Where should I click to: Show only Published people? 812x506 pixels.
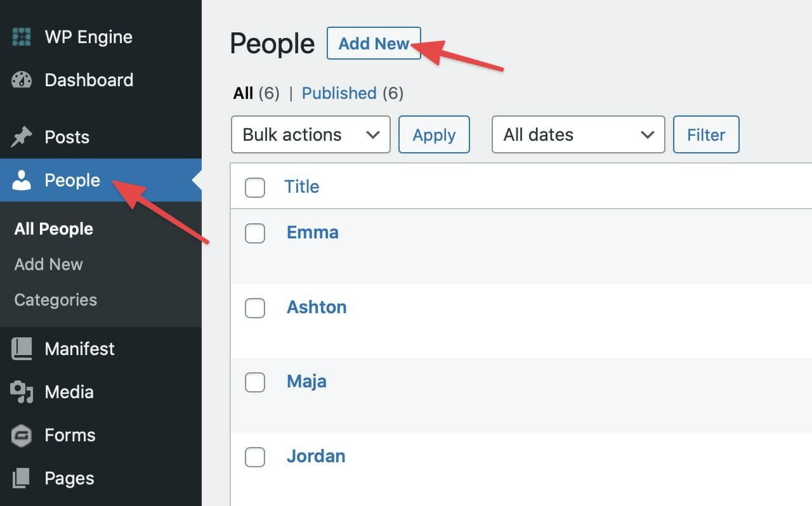(339, 93)
